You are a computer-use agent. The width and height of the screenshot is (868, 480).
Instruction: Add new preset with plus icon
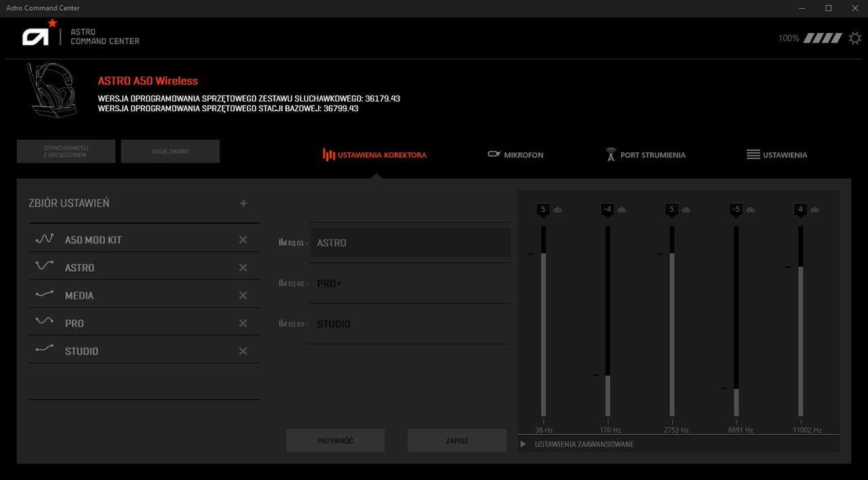point(243,203)
